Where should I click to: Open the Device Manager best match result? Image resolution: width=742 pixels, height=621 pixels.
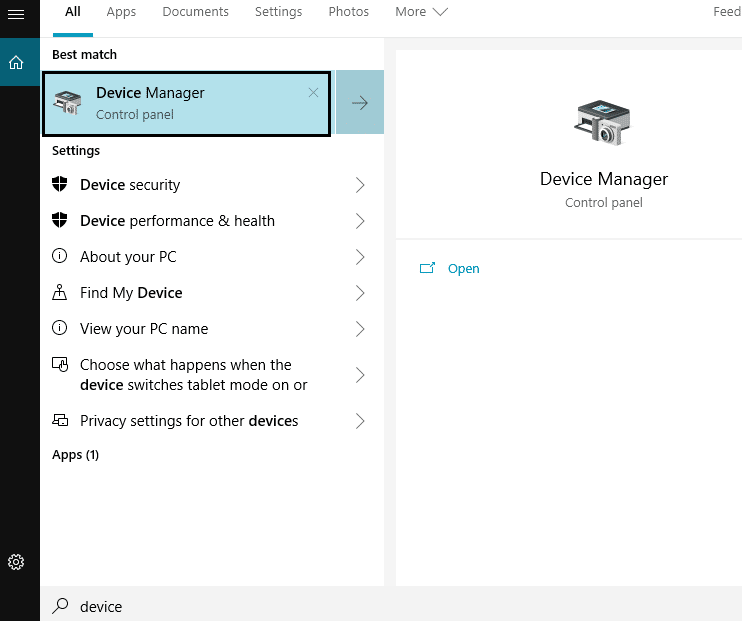186,103
